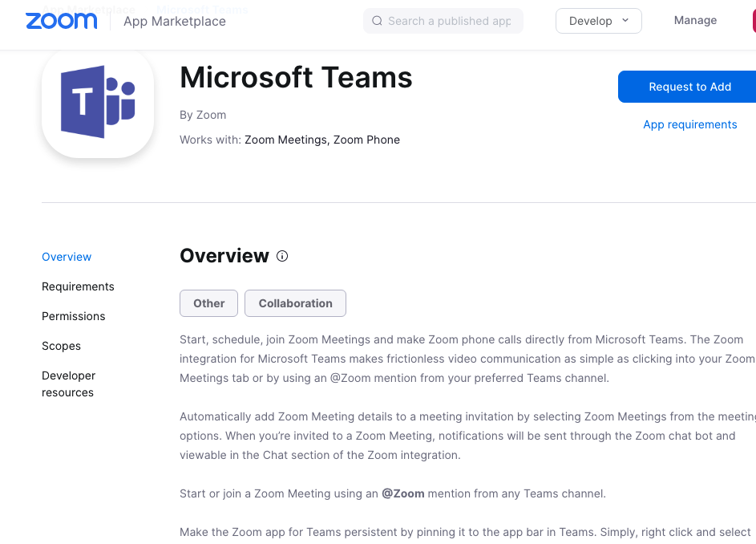
Task: Click the Zoom logo in header
Action: (61, 21)
